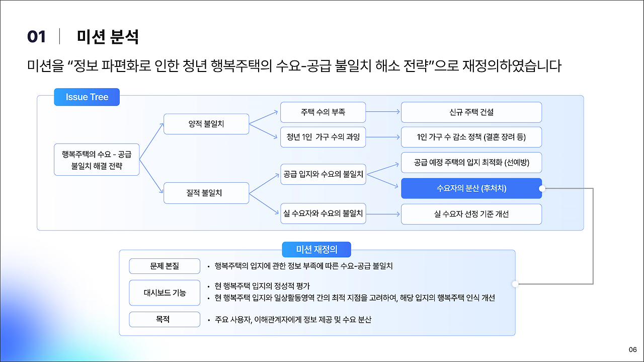Click the 공급 입지와 수요의 불일치 node
Viewport: 644px width, 362px height.
pyautogui.click(x=323, y=174)
